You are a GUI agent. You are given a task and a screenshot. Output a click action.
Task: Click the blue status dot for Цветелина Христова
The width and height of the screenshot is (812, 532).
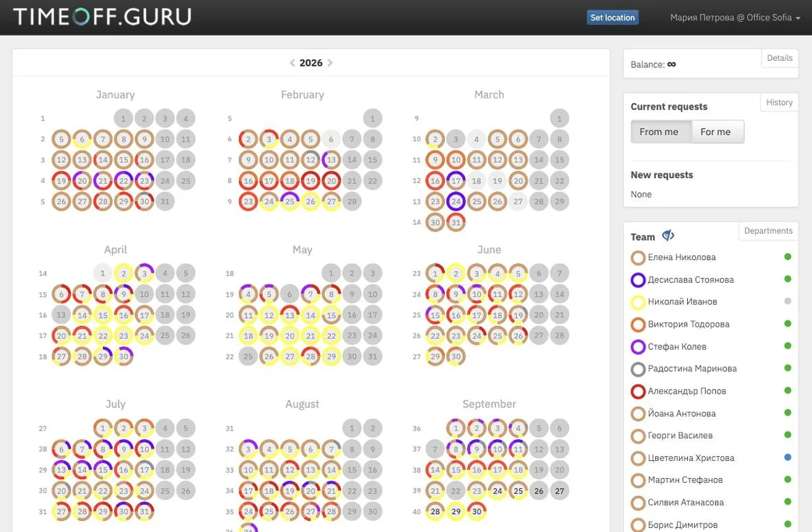788,458
